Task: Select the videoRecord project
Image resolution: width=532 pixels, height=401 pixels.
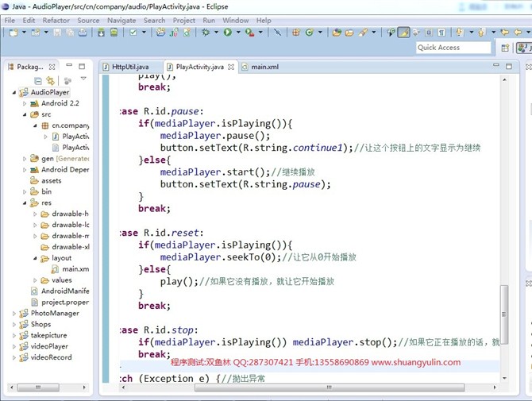Action: click(46, 357)
